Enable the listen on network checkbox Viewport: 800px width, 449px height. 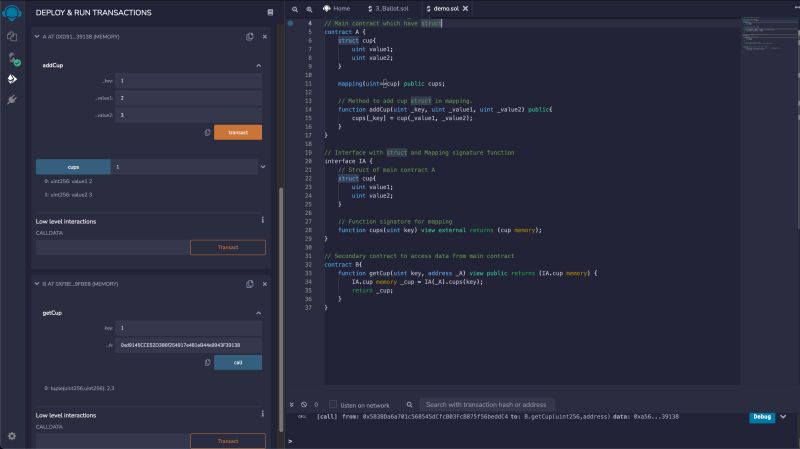pos(333,405)
